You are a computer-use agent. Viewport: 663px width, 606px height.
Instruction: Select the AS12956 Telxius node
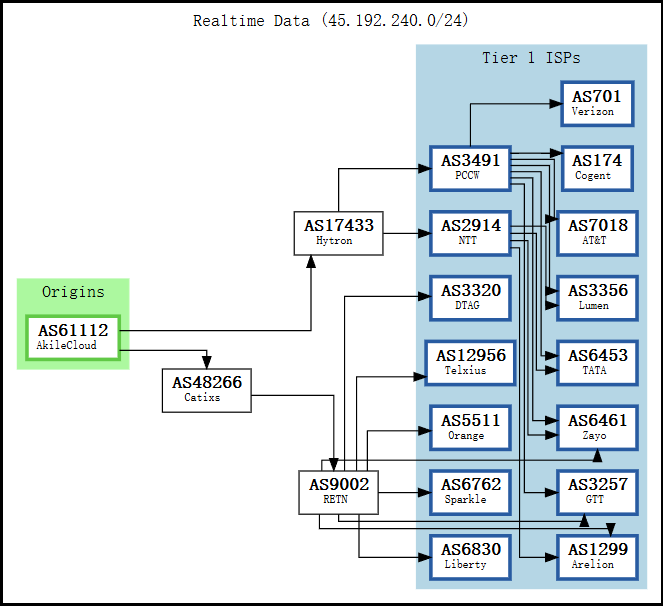coord(470,363)
